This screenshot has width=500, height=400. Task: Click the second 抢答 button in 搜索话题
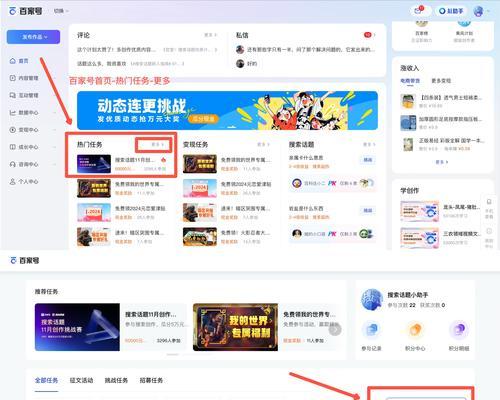368,211
